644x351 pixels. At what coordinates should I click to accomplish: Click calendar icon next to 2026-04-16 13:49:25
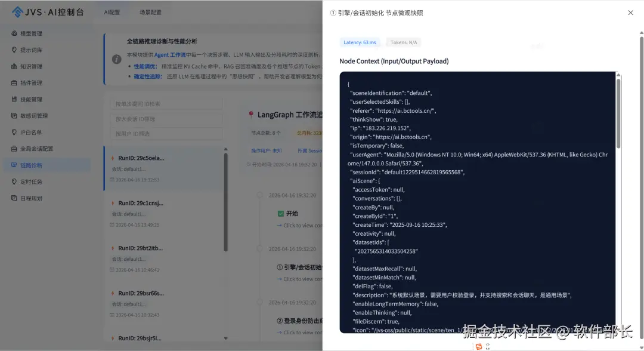pyautogui.click(x=112, y=225)
